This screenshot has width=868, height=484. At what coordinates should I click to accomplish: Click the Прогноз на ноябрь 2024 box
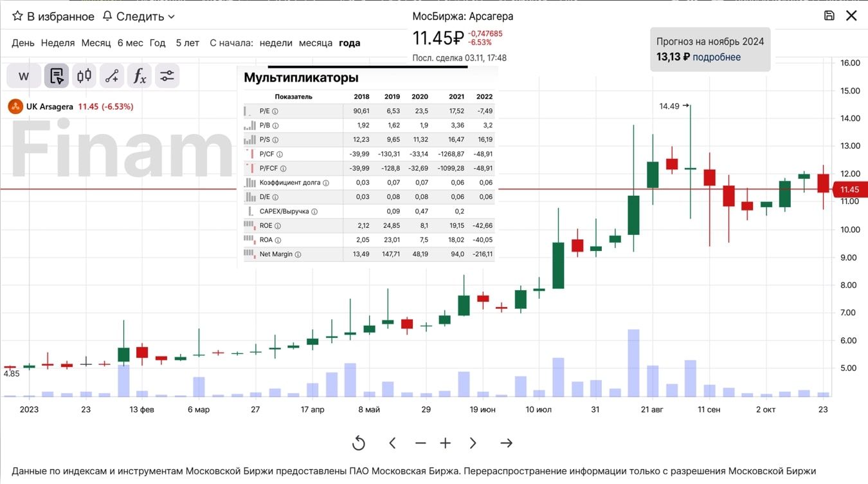click(710, 49)
